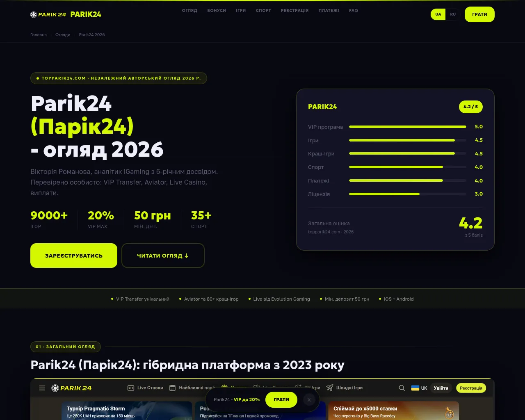Click the calendar icon beside Найближчі події

point(173,388)
